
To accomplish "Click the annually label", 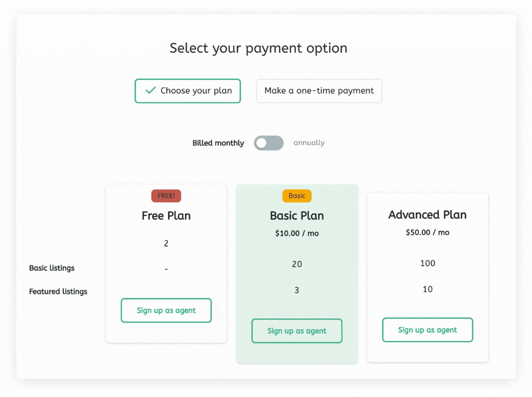I will (309, 143).
